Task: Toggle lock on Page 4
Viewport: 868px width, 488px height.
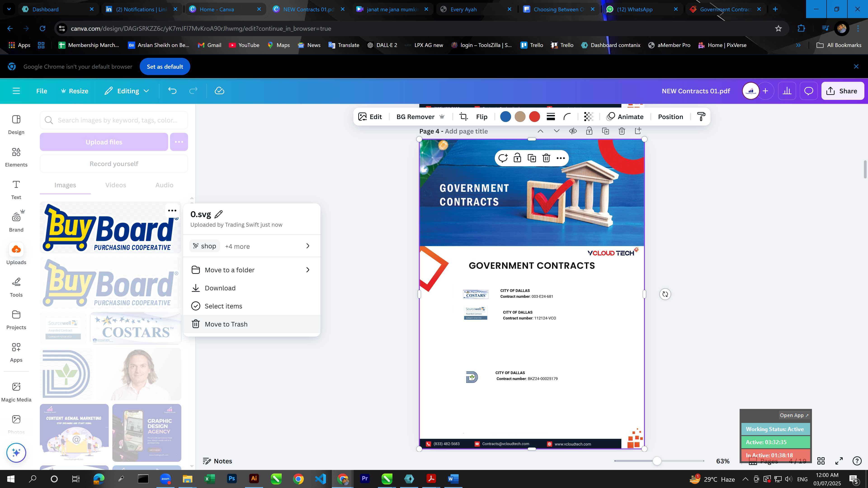Action: tap(589, 131)
